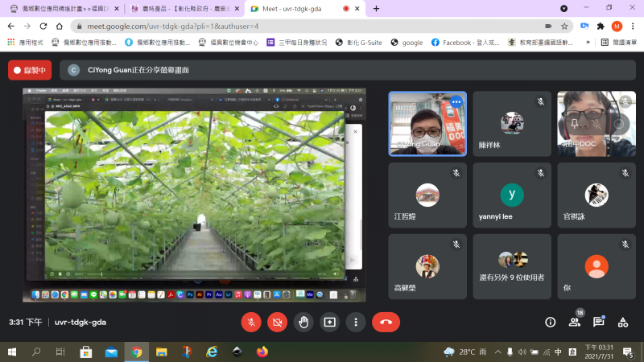Close the Meet browser tab
The width and height of the screenshot is (644, 362).
pyautogui.click(x=357, y=9)
